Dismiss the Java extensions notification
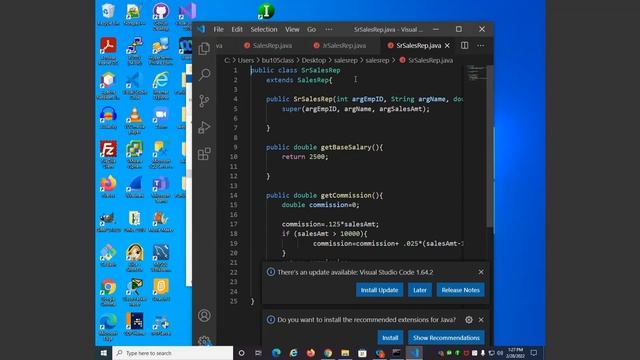The image size is (640, 360). (x=481, y=320)
